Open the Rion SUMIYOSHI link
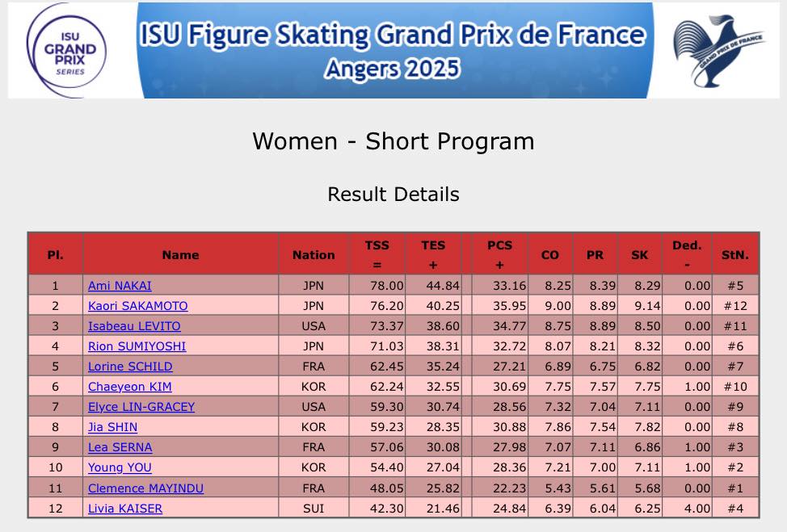This screenshot has width=787, height=532. click(137, 346)
